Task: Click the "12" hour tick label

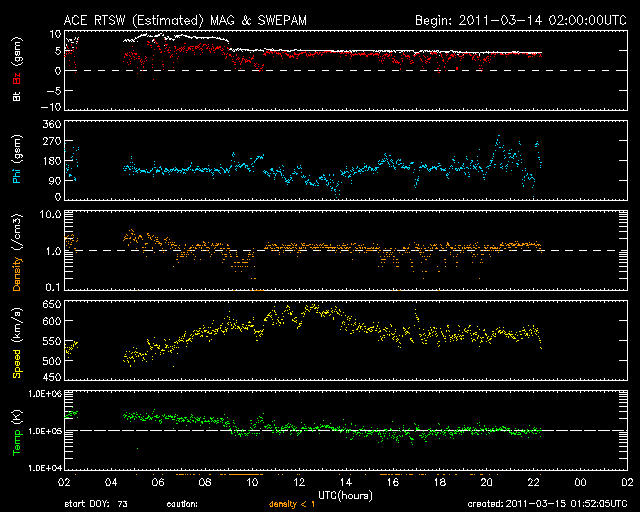Action: tap(299, 483)
